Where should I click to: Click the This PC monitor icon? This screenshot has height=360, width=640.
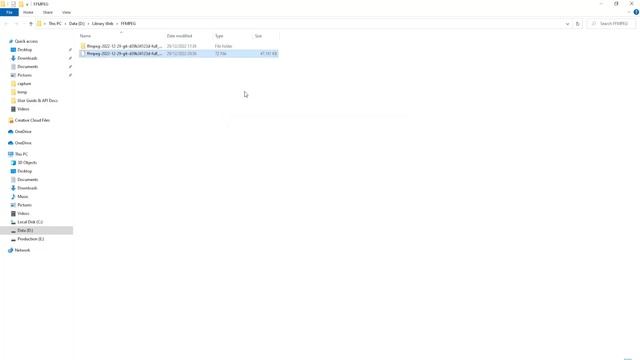11,154
